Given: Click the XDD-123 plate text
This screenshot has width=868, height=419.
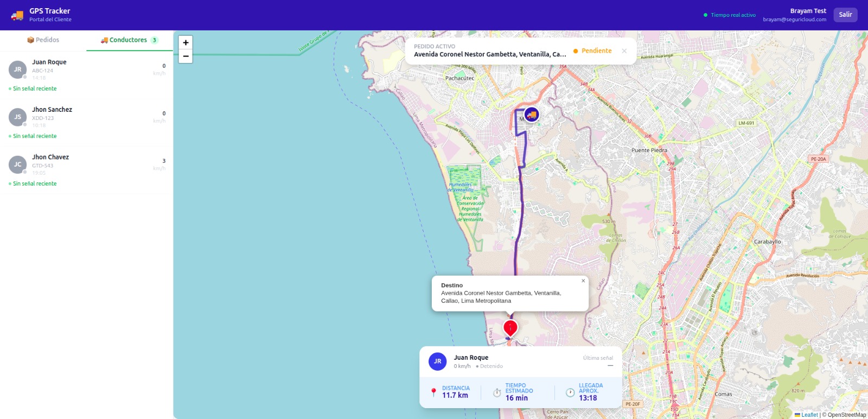Looking at the screenshot, I should pos(43,118).
